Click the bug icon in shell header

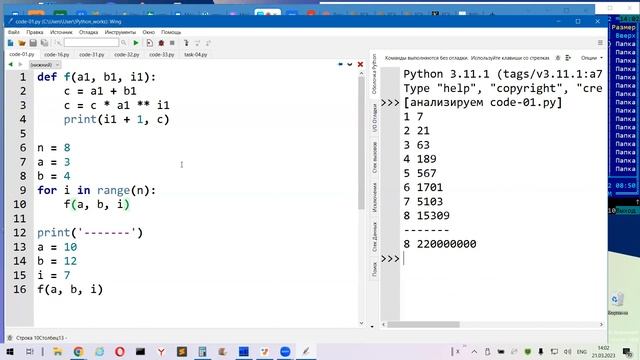[558, 58]
